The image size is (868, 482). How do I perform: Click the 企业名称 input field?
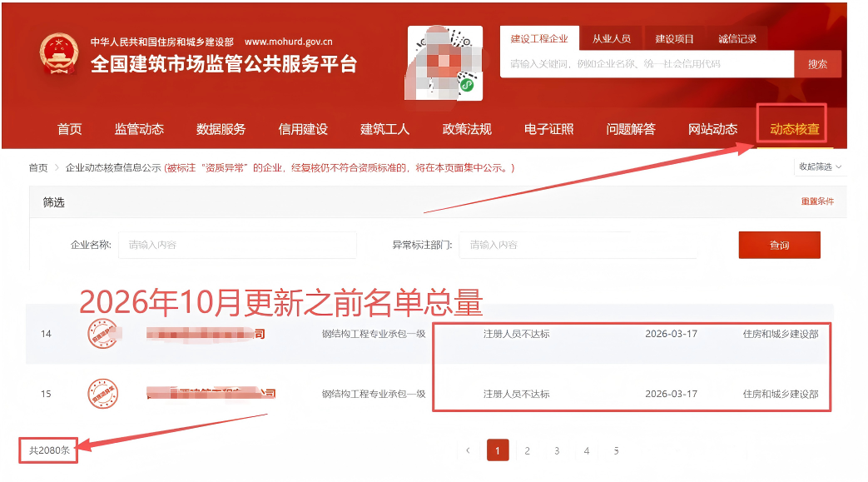tap(237, 245)
